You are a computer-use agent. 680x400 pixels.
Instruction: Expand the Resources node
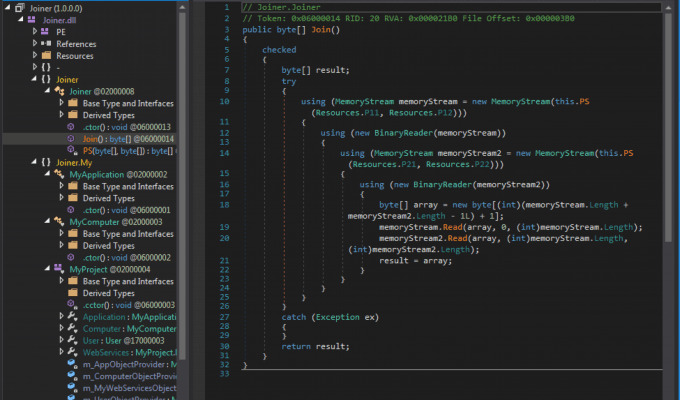click(34, 56)
